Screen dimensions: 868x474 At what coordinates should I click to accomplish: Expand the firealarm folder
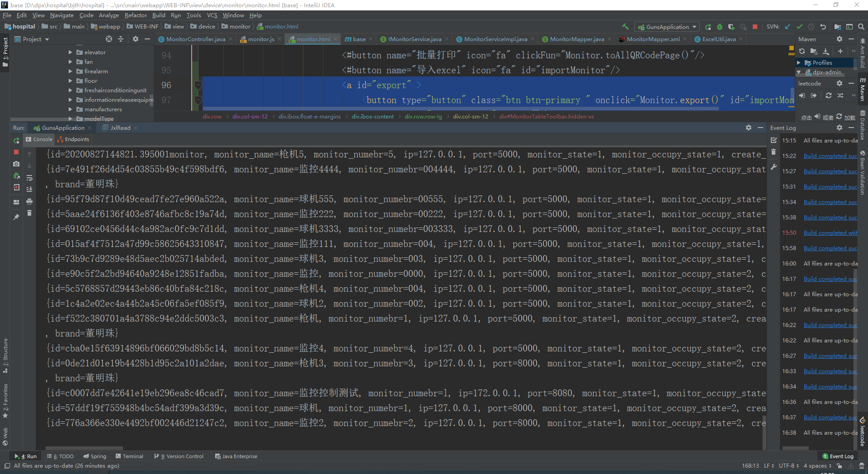pyautogui.click(x=70, y=71)
